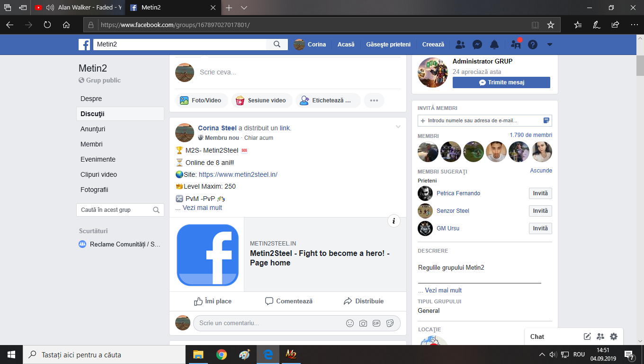Insert an emoji in the comment box
The width and height of the screenshot is (644, 364).
pos(350,323)
